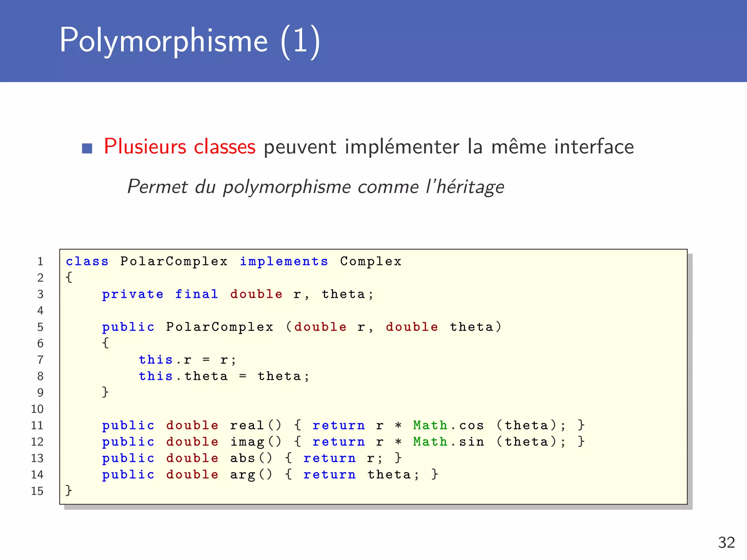747x560 pixels.
Task: Click the closing brace on line 15
Action: point(69,490)
